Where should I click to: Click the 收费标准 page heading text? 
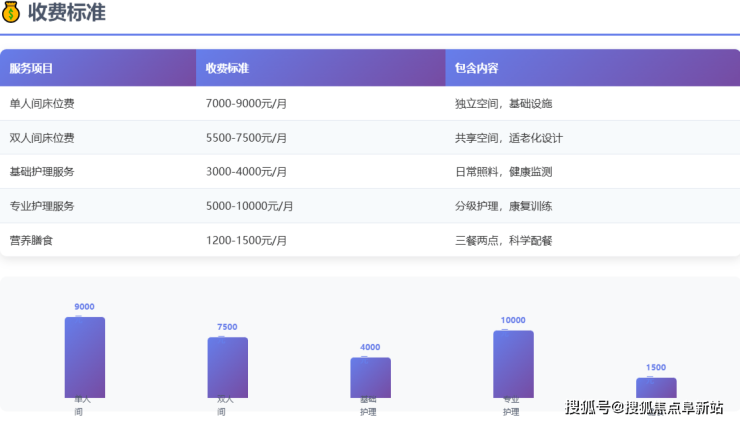tap(67, 13)
